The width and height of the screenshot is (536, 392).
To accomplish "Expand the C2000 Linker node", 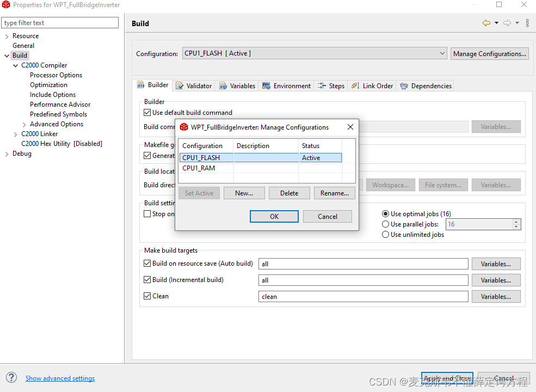I will pos(15,134).
